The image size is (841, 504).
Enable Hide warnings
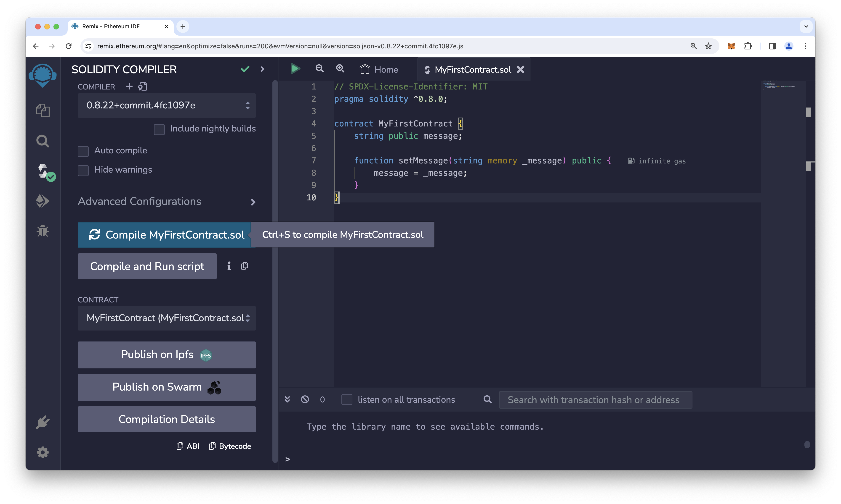pos(83,171)
